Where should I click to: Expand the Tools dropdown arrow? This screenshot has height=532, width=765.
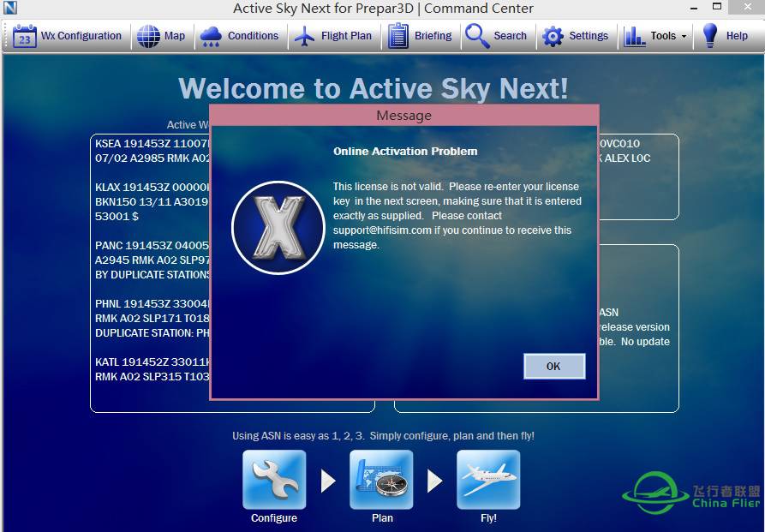684,37
